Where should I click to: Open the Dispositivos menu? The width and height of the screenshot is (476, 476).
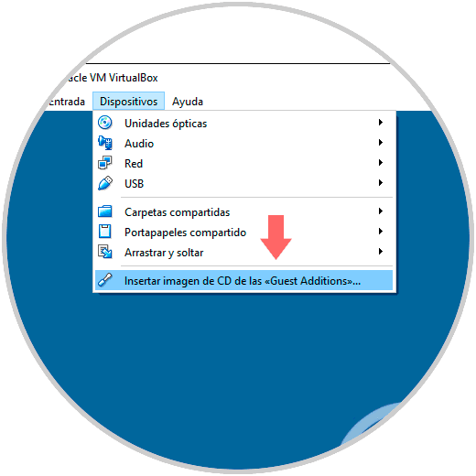128,101
